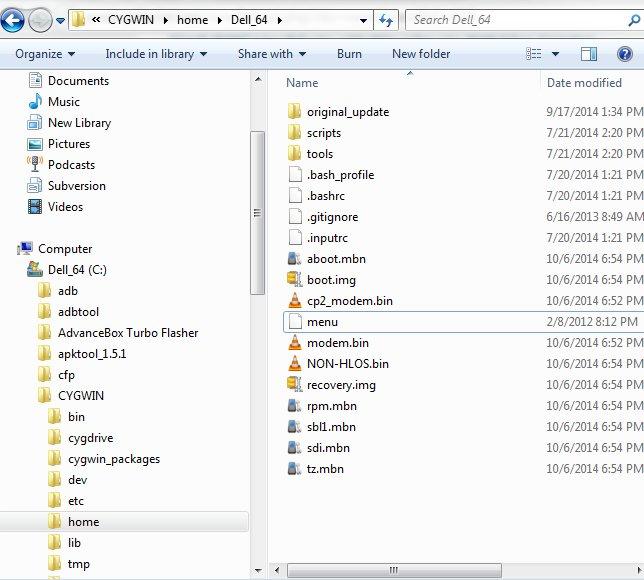644x580 pixels.
Task: Select boot.img archive icon
Action: (x=294, y=279)
